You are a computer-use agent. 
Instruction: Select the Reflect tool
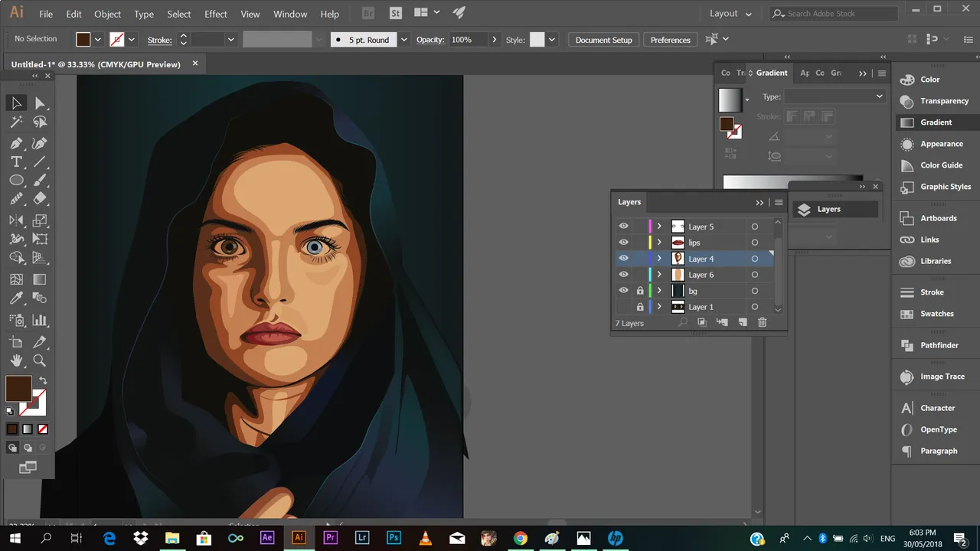coord(16,220)
